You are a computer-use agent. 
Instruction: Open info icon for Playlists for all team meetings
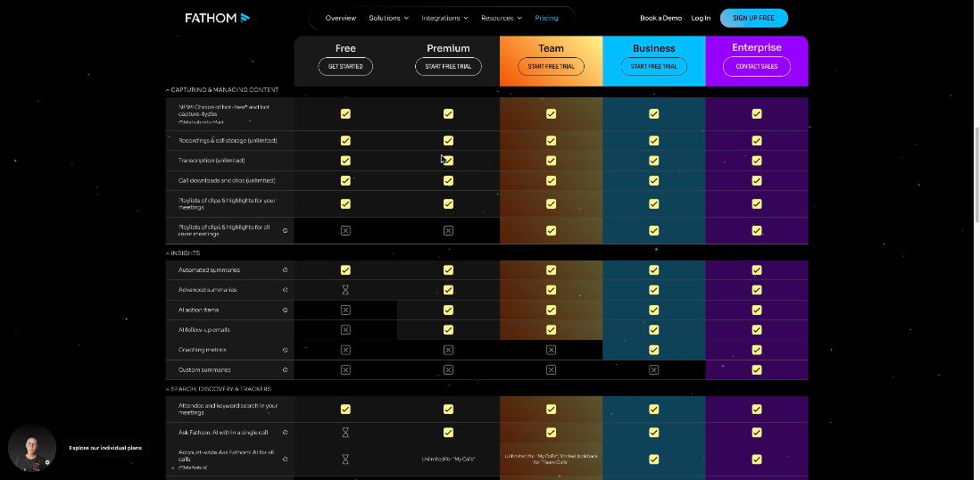285,230
